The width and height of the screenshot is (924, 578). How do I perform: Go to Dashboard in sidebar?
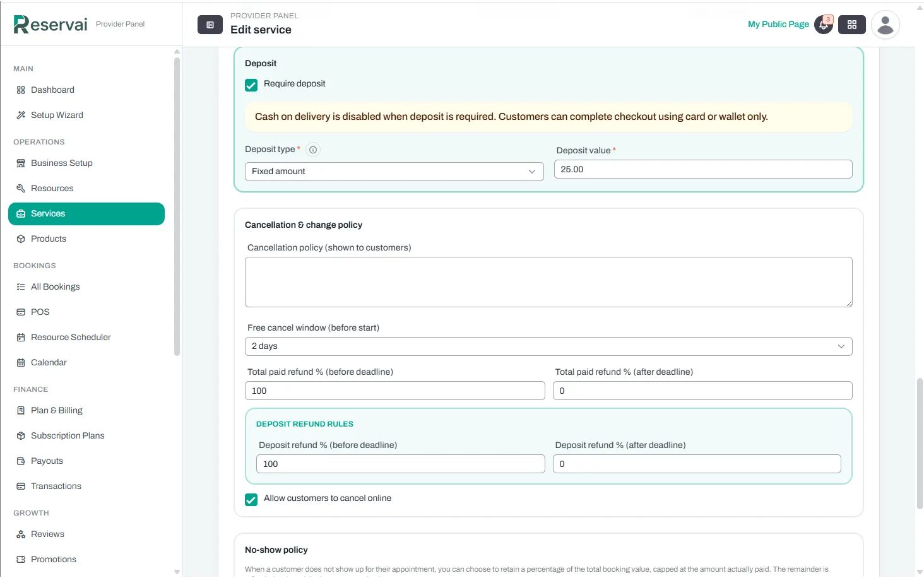click(x=86, y=90)
